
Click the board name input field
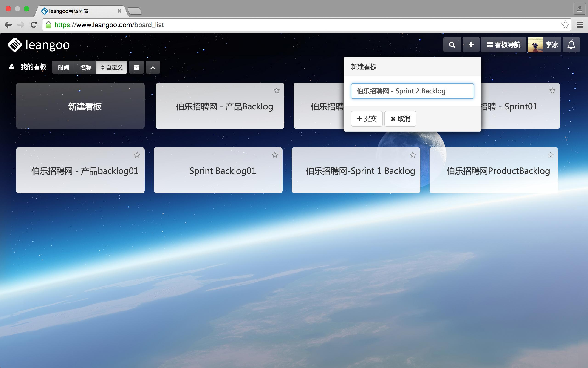(x=412, y=91)
